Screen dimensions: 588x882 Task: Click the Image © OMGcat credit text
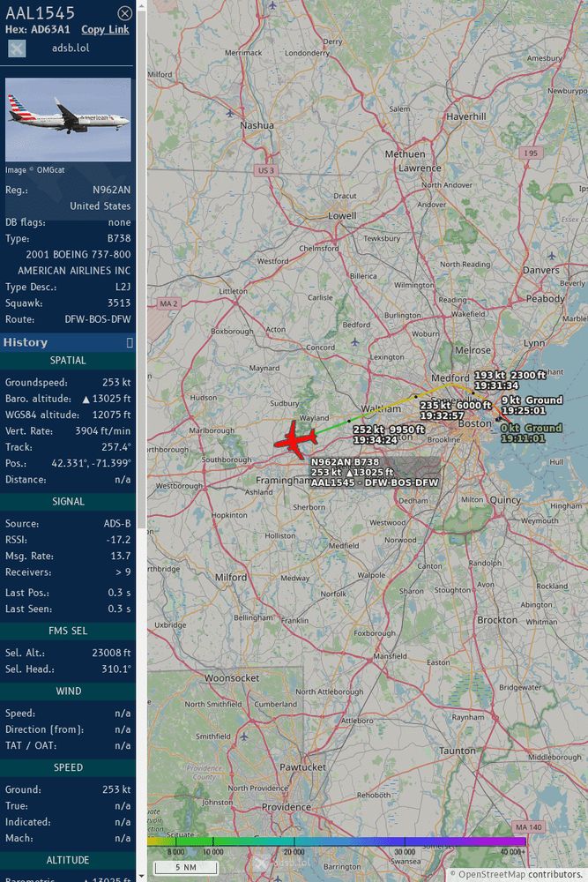(x=35, y=170)
